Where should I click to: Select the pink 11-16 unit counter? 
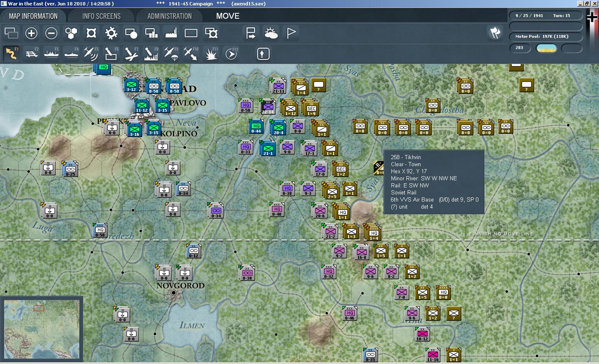[433, 355]
